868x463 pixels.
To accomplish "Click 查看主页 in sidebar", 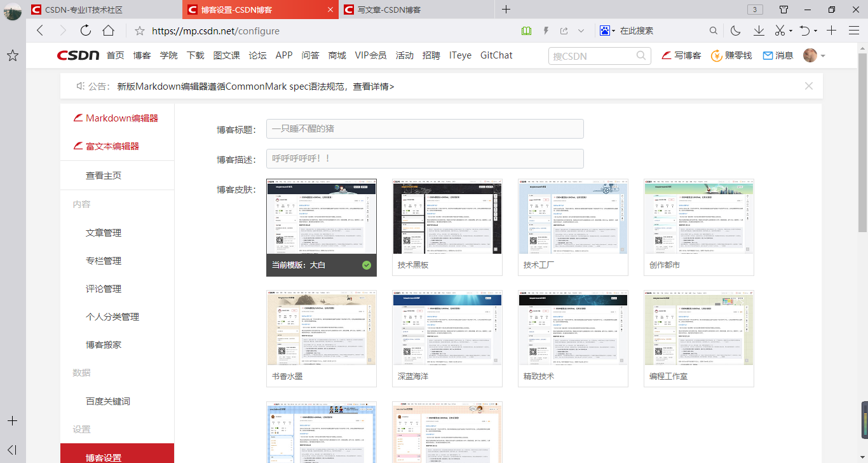I will (x=104, y=176).
